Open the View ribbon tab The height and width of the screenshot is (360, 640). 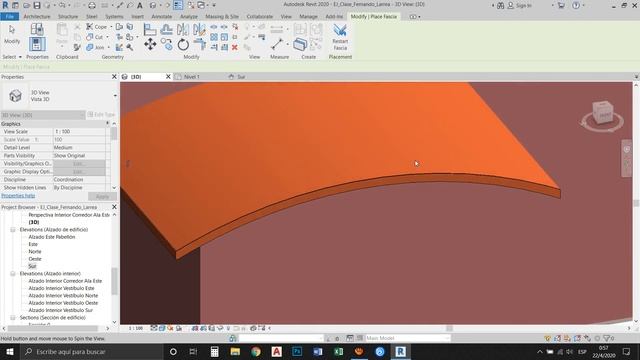coord(286,17)
